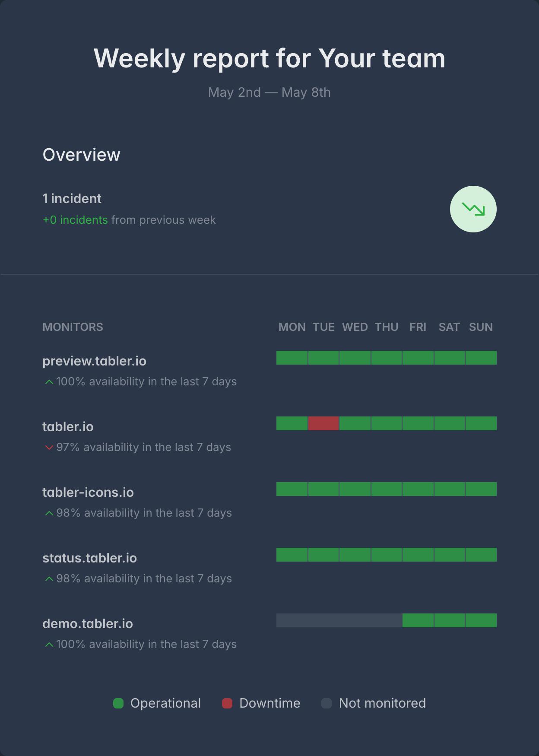Click the up chevron beside preview.tabler.io availability
This screenshot has width=539, height=756.
pyautogui.click(x=49, y=382)
